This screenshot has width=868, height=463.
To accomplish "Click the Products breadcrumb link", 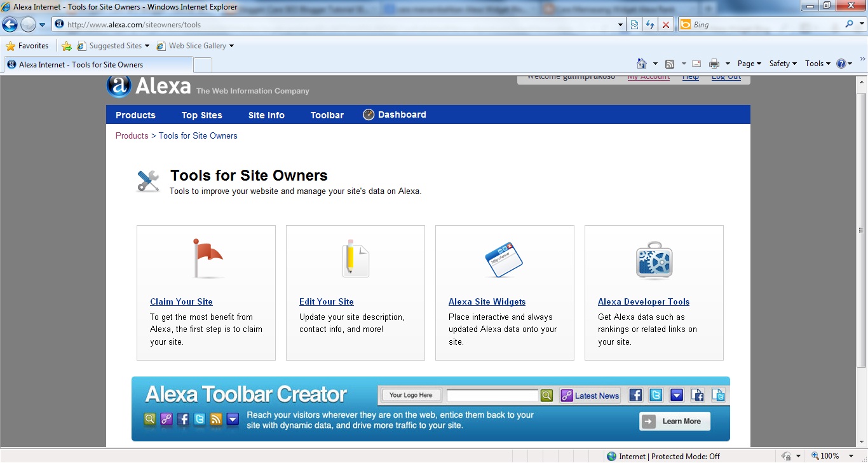I will [132, 136].
